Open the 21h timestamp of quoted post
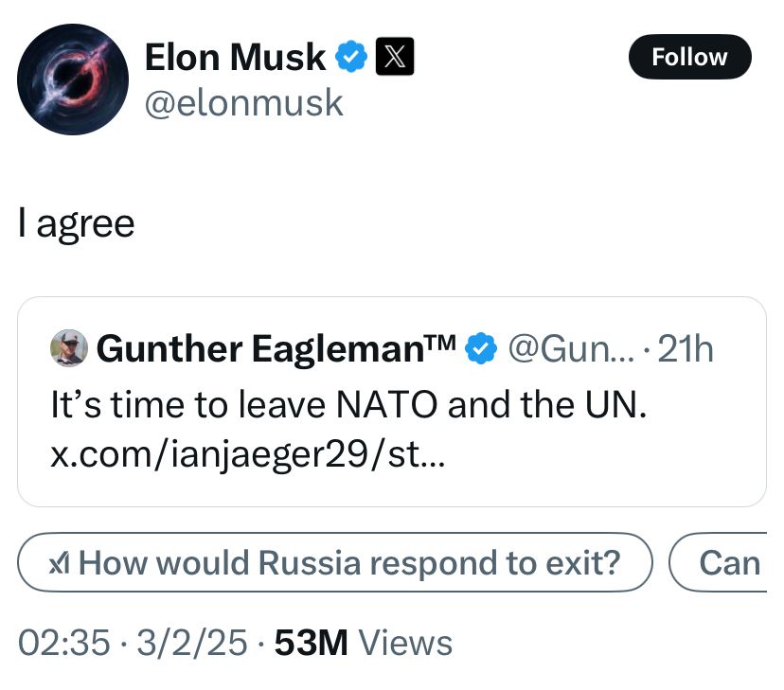784x690 pixels. click(686, 348)
